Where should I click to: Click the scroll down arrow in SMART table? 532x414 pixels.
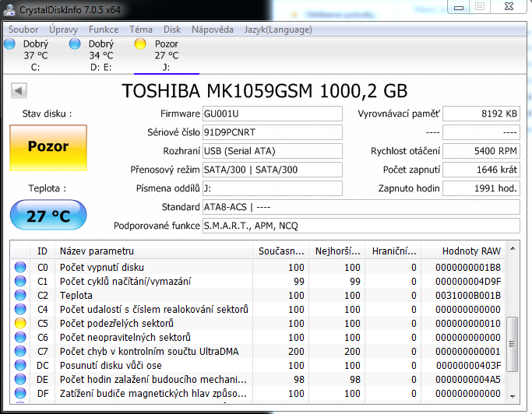click(513, 396)
